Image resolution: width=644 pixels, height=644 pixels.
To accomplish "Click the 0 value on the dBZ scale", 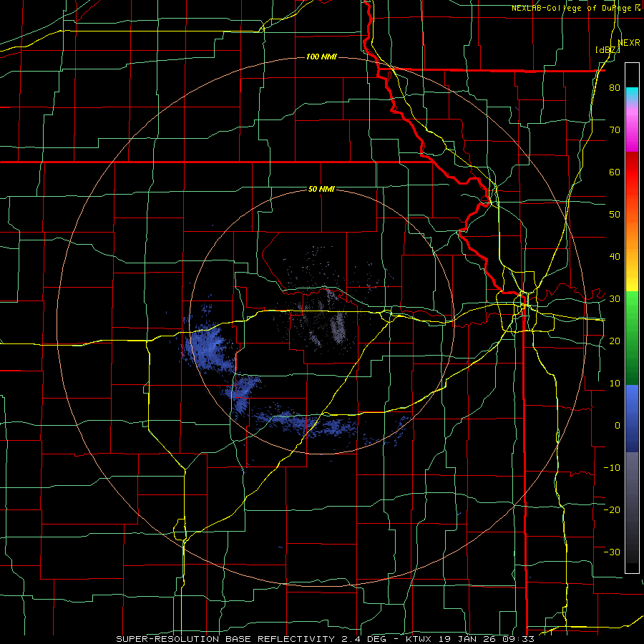I will (x=618, y=426).
